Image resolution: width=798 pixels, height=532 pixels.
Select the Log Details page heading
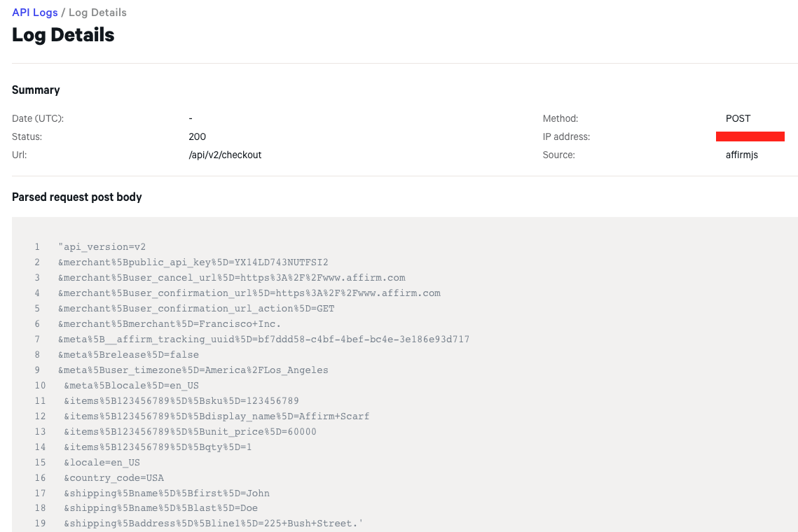pyautogui.click(x=63, y=34)
